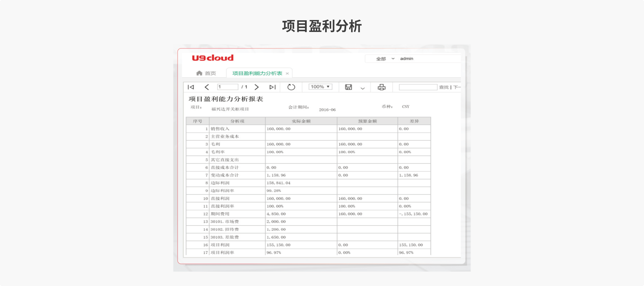Click the page number input field
The height and width of the screenshot is (286, 644).
tap(228, 87)
